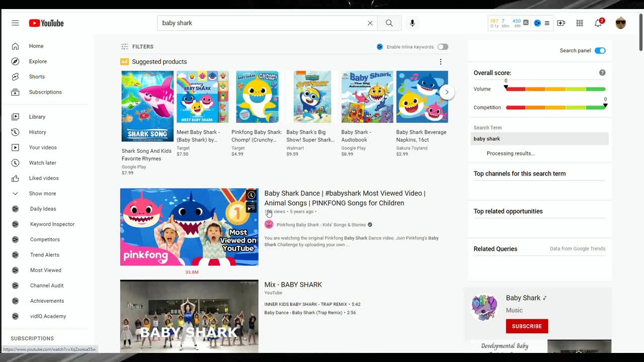The width and height of the screenshot is (644, 362).
Task: Open vidIQ Academy
Action: [47, 316]
